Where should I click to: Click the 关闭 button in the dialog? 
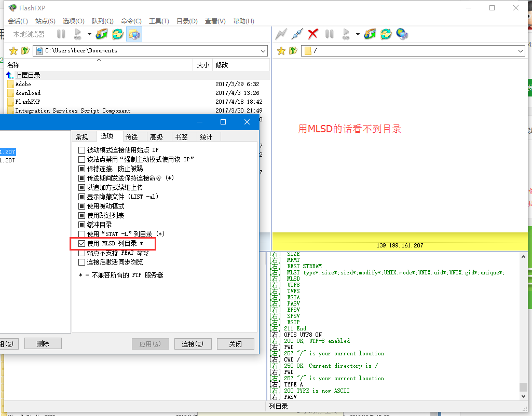(236, 344)
